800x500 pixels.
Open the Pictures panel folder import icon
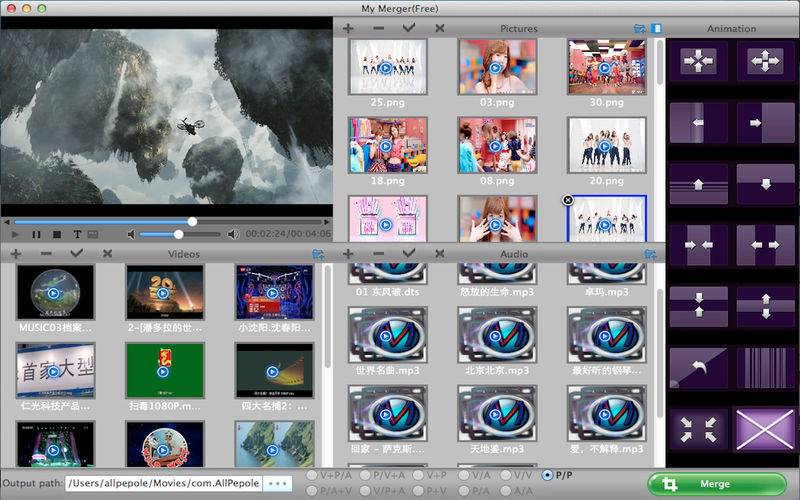point(639,29)
